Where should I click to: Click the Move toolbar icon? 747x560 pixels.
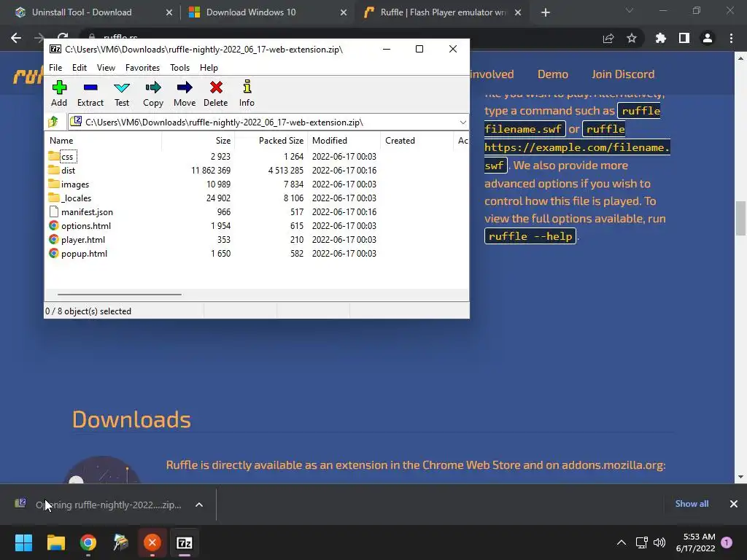tap(185, 93)
